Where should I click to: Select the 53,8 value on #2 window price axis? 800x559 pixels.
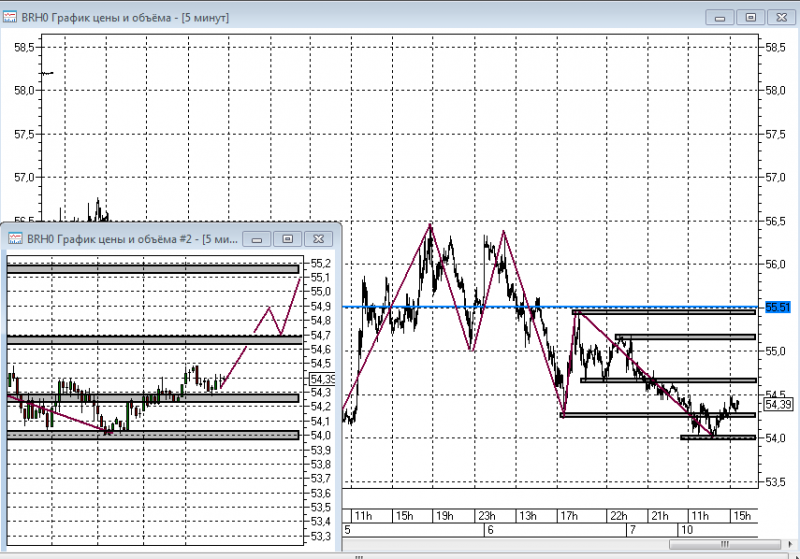point(320,464)
